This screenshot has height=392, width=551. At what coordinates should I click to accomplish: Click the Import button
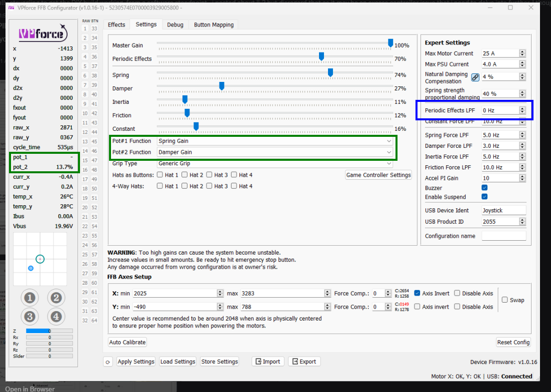point(268,362)
